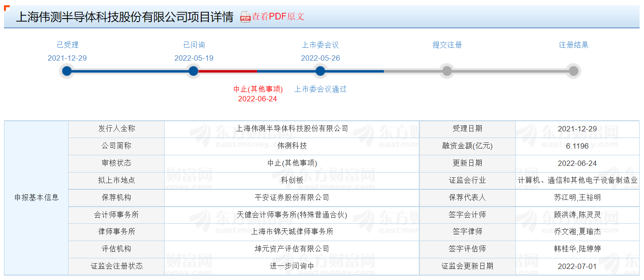
Task: Click the 上市委会议通过 timeline note
Action: [x=321, y=89]
